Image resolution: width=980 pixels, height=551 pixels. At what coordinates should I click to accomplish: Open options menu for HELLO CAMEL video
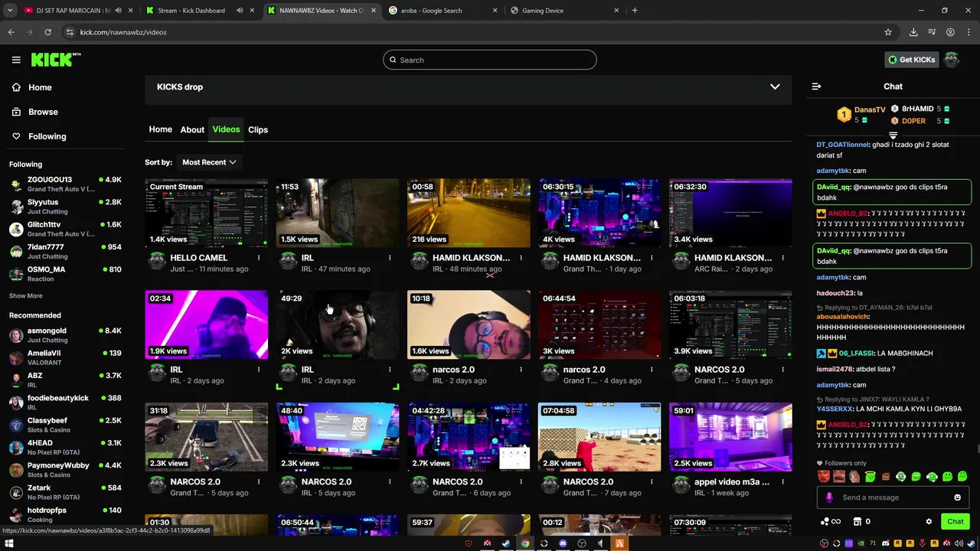[x=259, y=258]
